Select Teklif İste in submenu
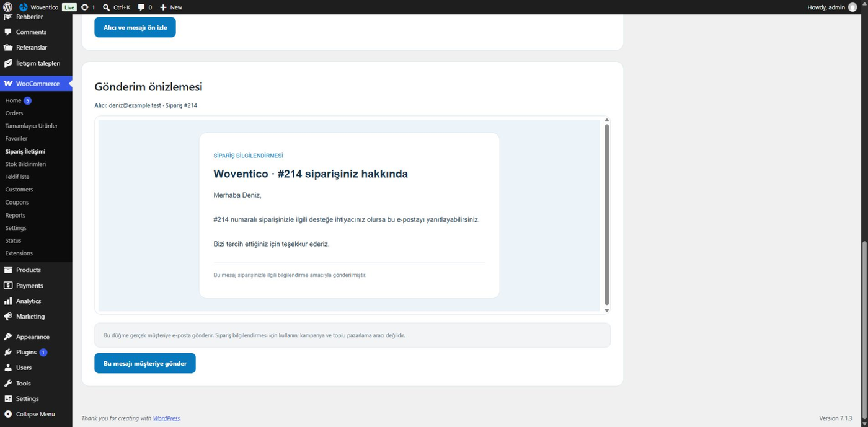 coord(17,177)
